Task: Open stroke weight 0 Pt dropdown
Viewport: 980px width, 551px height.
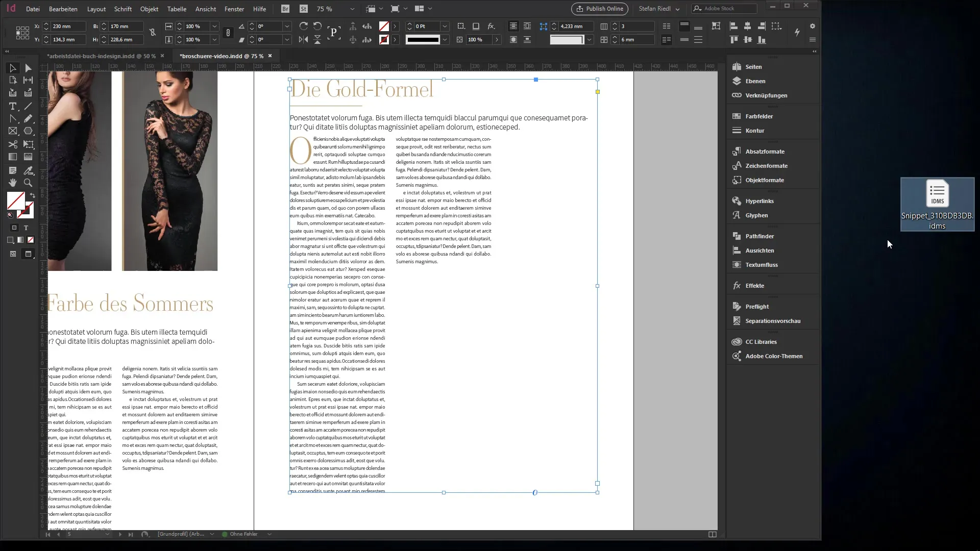Action: [445, 26]
